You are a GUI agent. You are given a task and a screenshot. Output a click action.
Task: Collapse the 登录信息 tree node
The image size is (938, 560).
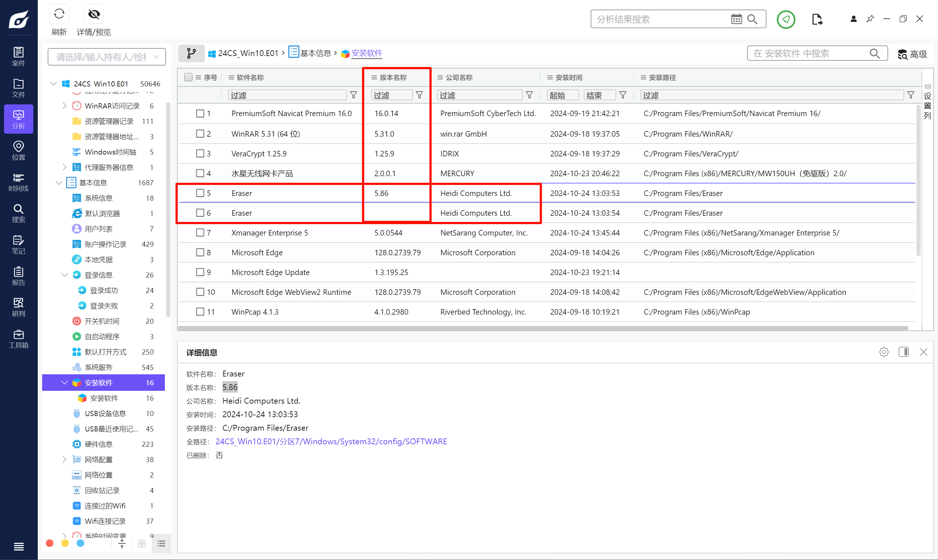(64, 275)
